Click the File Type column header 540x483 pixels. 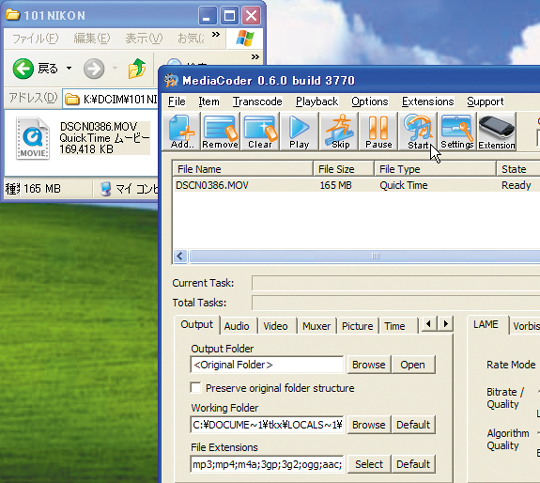tap(435, 169)
